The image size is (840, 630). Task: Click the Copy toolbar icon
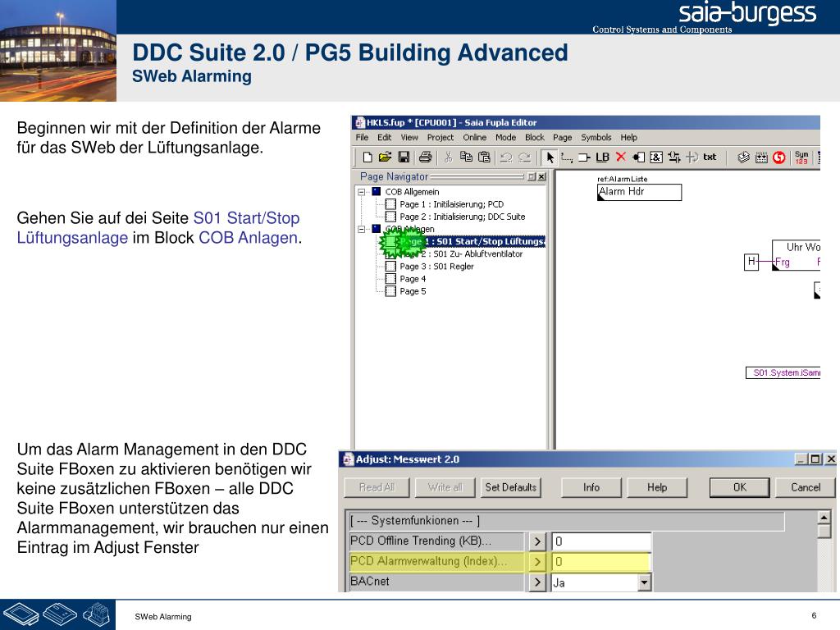point(466,157)
